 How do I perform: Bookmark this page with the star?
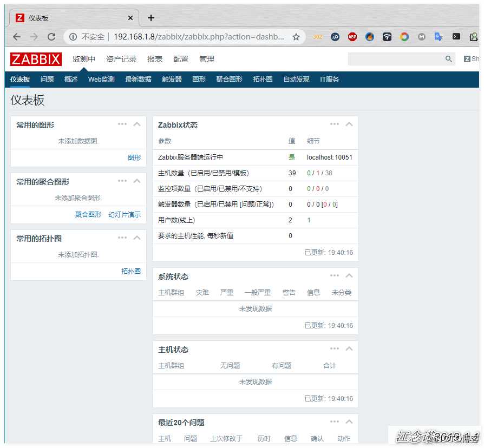click(296, 37)
